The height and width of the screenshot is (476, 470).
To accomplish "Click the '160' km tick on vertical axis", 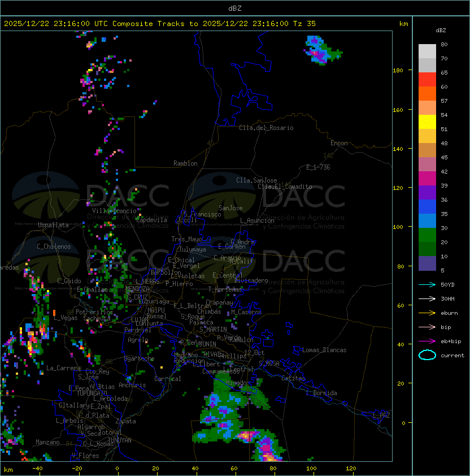I will click(398, 110).
